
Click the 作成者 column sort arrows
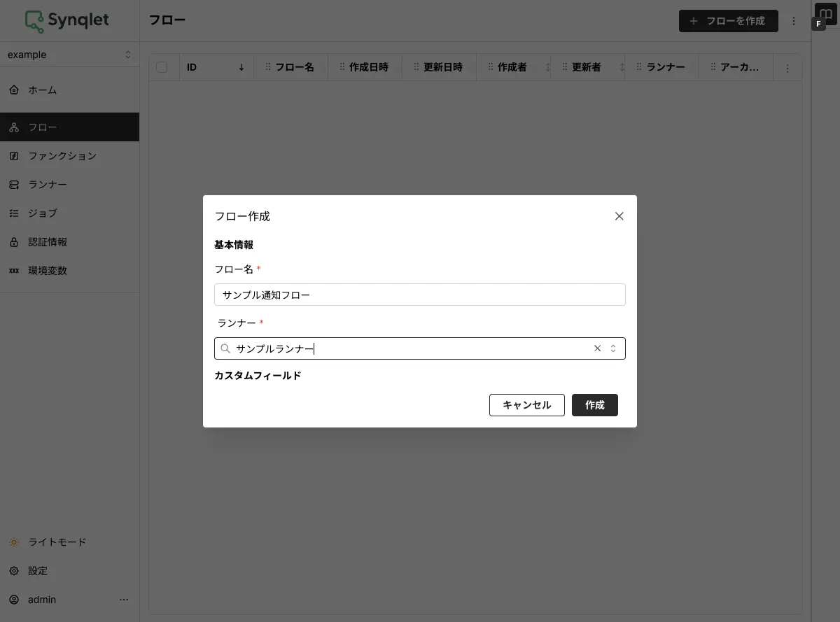[x=548, y=67]
